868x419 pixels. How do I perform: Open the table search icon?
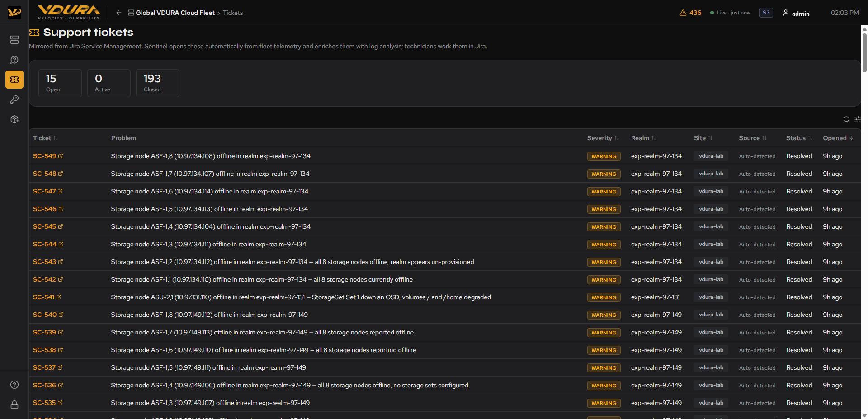(847, 119)
